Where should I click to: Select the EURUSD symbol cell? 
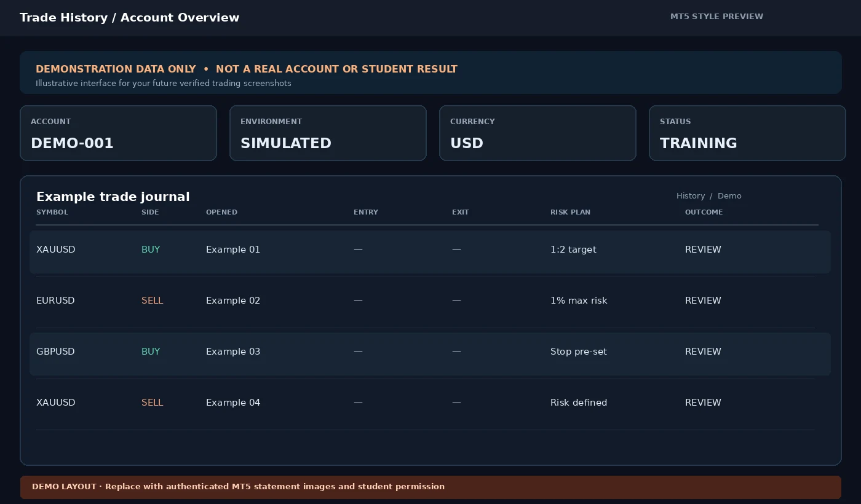coord(55,301)
